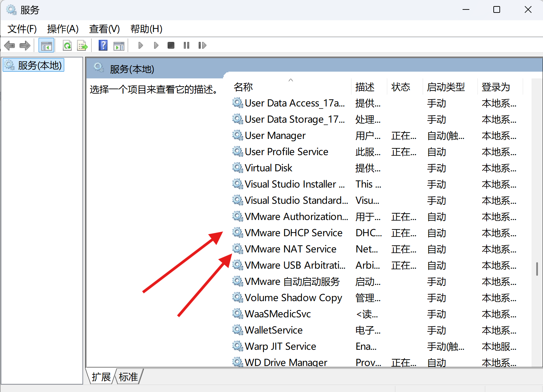The height and width of the screenshot is (392, 543).
Task: Select the User Data Access_17a... service
Action: (377, 103)
